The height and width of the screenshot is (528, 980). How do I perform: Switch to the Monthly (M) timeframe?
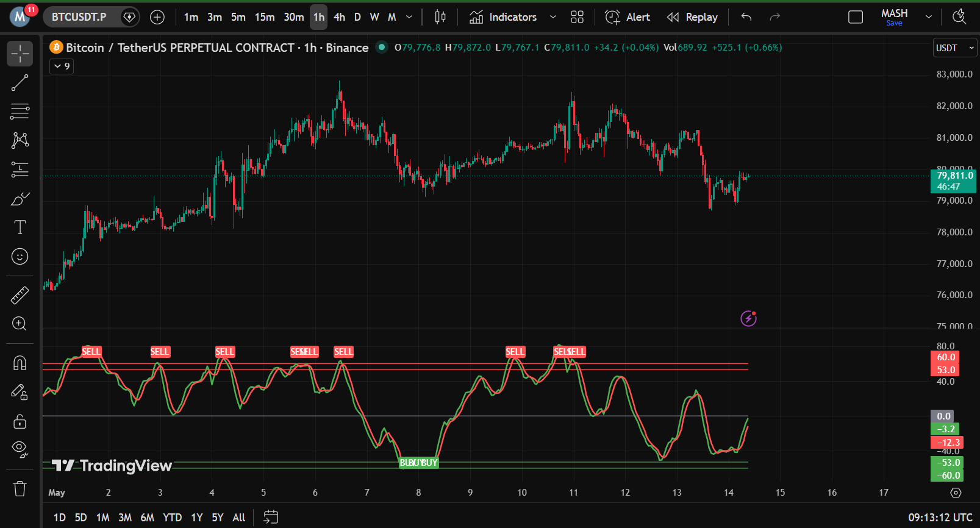click(x=392, y=17)
